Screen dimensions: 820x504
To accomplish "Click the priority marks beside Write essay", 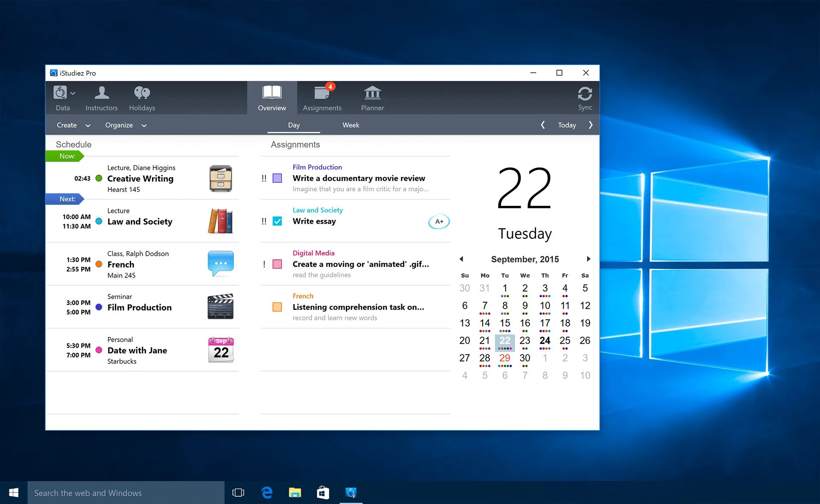I will pyautogui.click(x=264, y=221).
